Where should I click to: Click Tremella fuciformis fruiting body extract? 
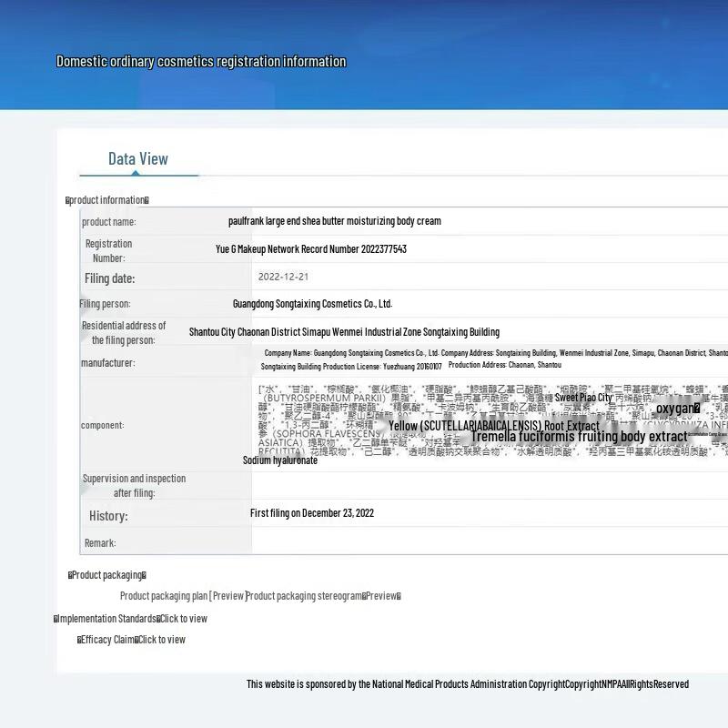[x=578, y=437]
